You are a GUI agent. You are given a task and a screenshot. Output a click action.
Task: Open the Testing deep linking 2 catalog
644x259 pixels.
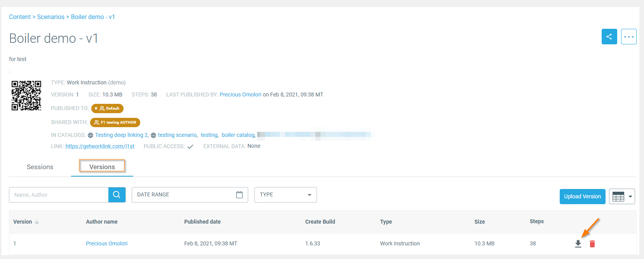(x=121, y=135)
